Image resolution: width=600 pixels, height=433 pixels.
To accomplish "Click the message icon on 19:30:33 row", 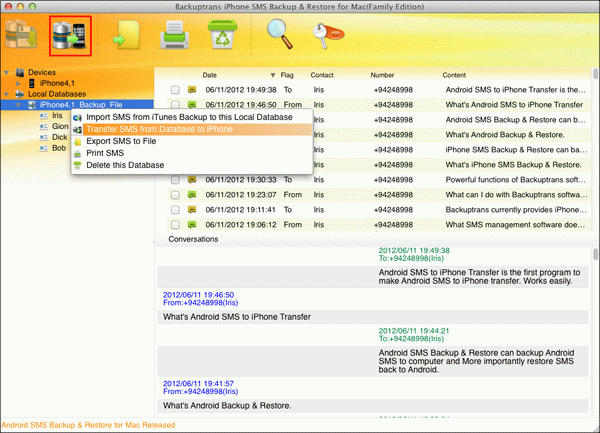I will (x=192, y=179).
